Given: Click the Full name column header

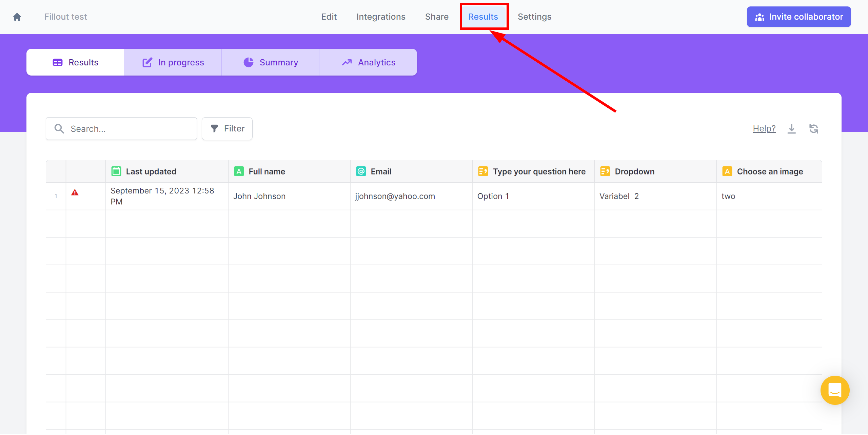Looking at the screenshot, I should pyautogui.click(x=289, y=171).
